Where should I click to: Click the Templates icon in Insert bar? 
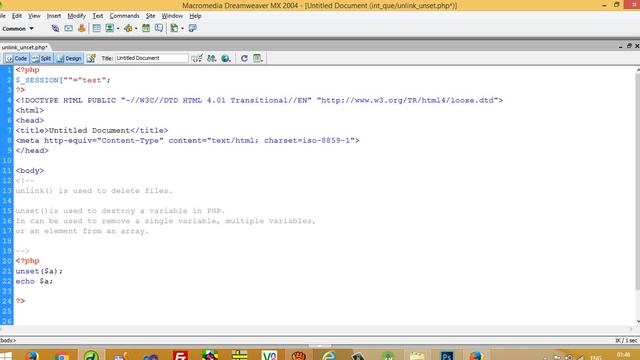coord(174,28)
